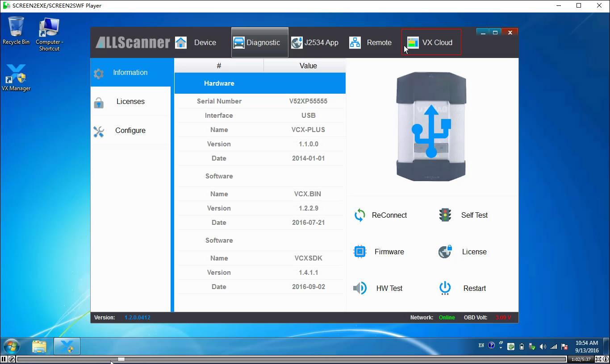Open the Windows Start menu

tap(12, 346)
